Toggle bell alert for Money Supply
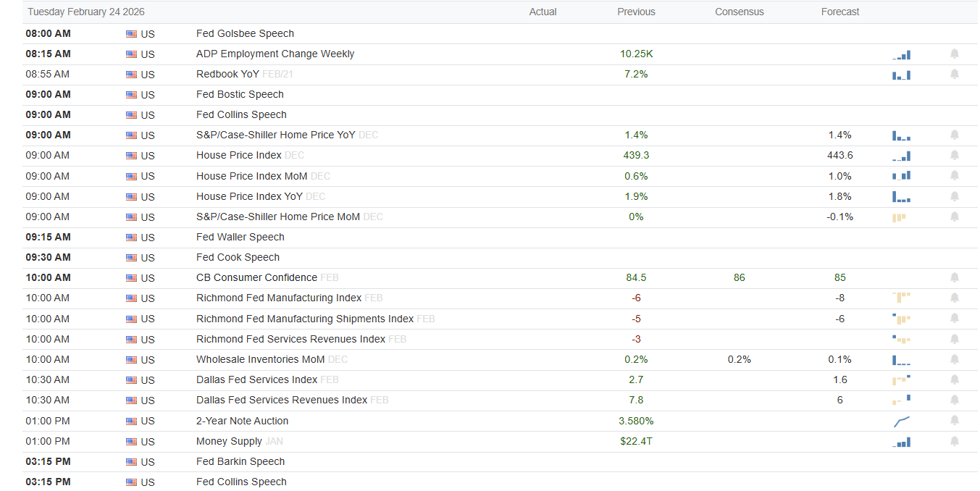The height and width of the screenshot is (491, 980). tap(954, 442)
